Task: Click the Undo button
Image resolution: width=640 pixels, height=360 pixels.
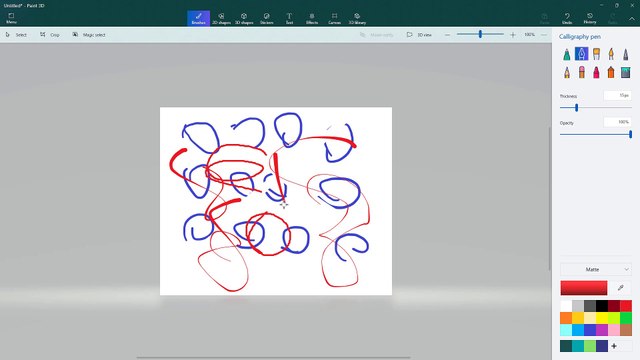Action: click(x=567, y=18)
